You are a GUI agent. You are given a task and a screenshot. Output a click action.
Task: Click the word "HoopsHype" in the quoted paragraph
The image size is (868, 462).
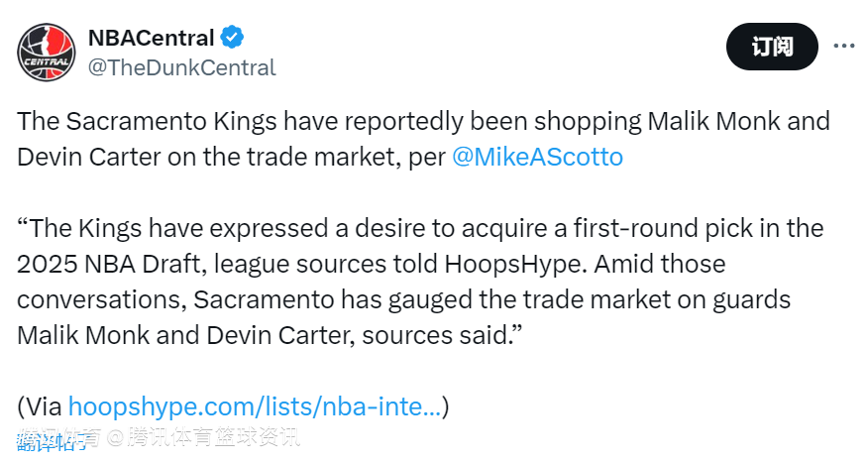pyautogui.click(x=514, y=265)
